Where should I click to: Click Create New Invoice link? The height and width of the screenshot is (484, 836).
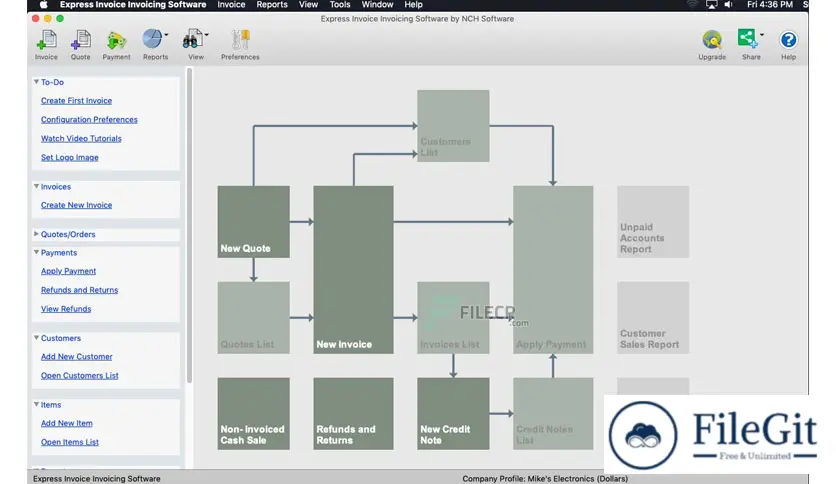pos(76,205)
